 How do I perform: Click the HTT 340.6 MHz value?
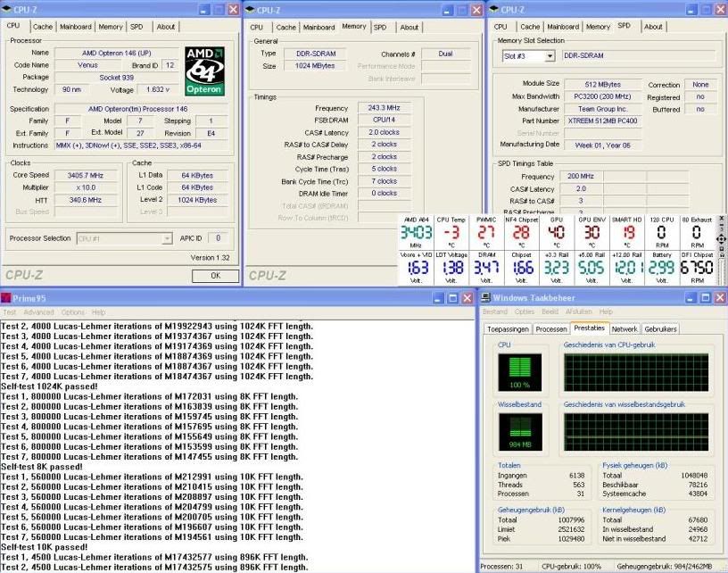[86, 200]
